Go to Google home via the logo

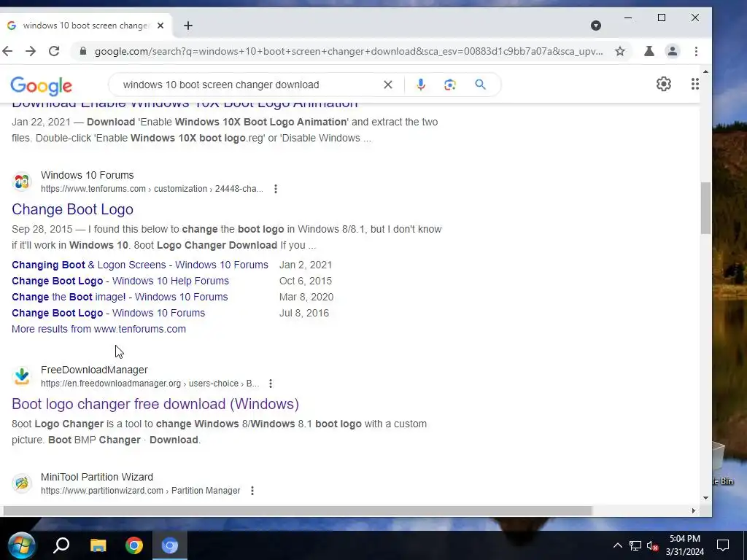(x=41, y=86)
